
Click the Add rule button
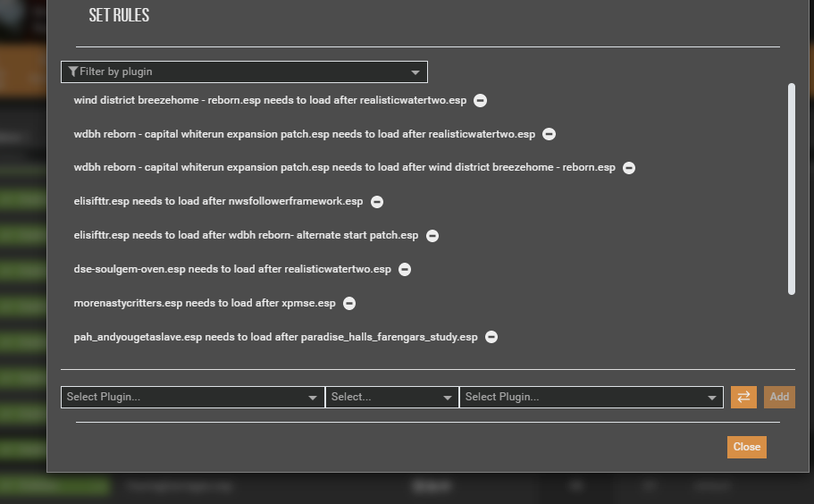point(779,397)
